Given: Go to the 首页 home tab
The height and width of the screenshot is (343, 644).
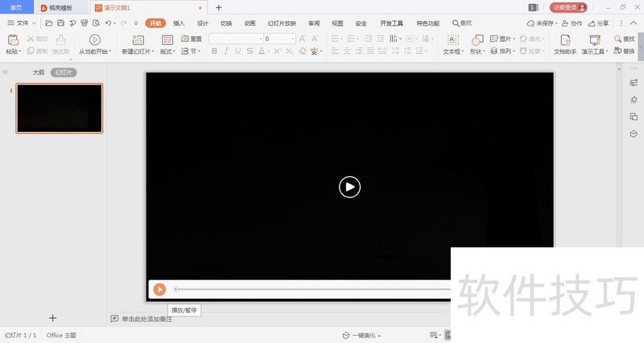Looking at the screenshot, I should [16, 7].
